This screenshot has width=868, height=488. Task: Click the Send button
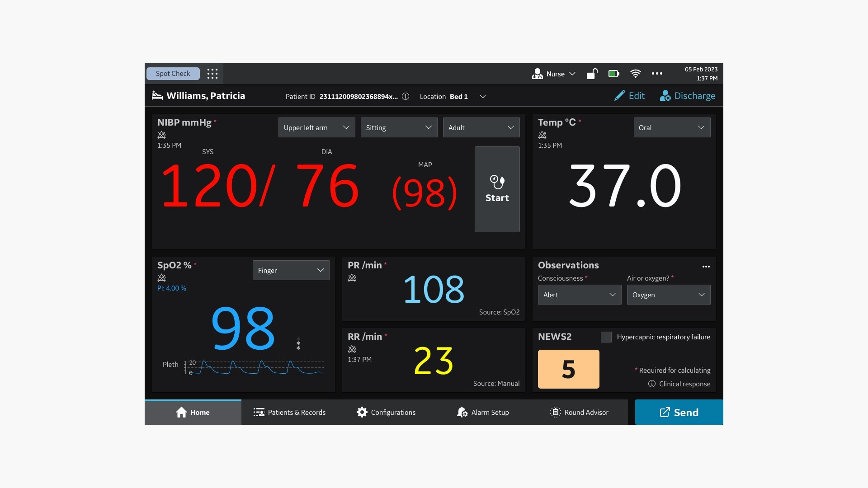coord(679,412)
